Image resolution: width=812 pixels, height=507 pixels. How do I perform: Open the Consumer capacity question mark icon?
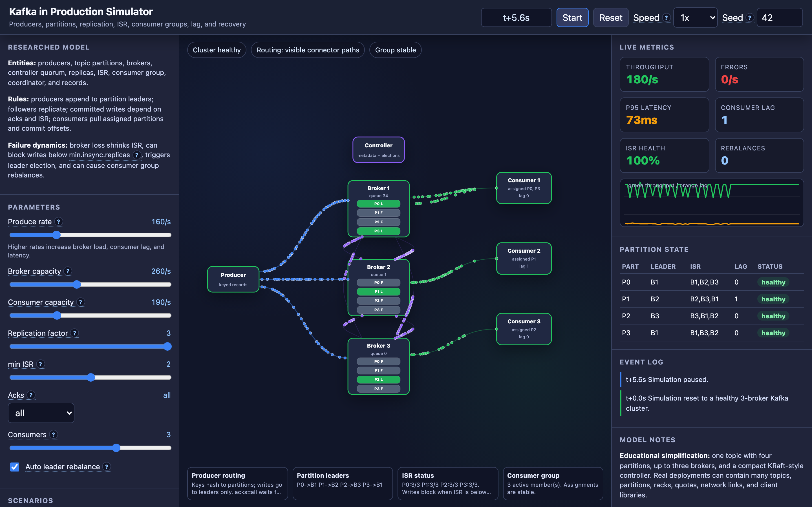[x=81, y=302]
